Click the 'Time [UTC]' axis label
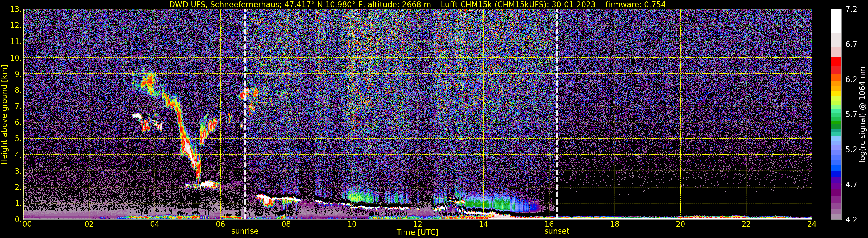Image resolution: width=868 pixels, height=238 pixels. click(417, 232)
